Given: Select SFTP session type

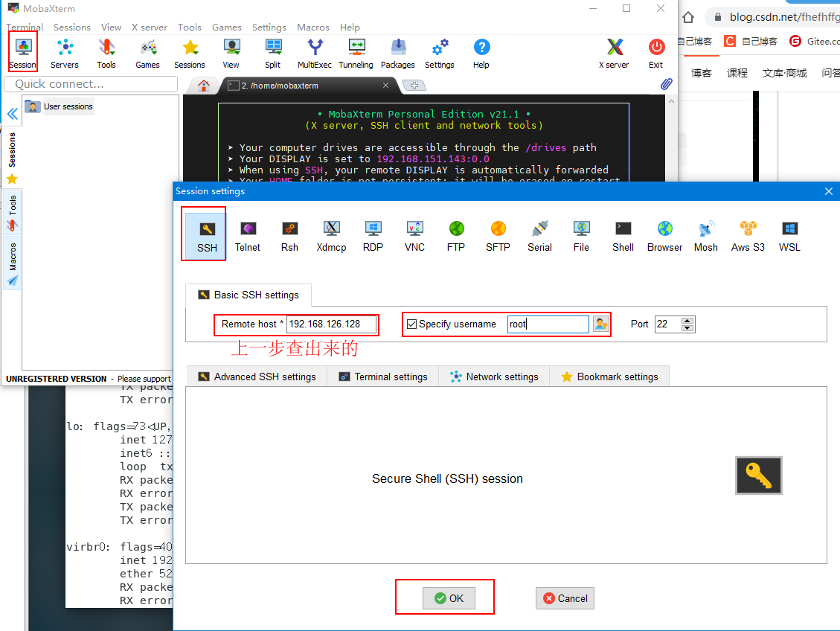Looking at the screenshot, I should 498,236.
